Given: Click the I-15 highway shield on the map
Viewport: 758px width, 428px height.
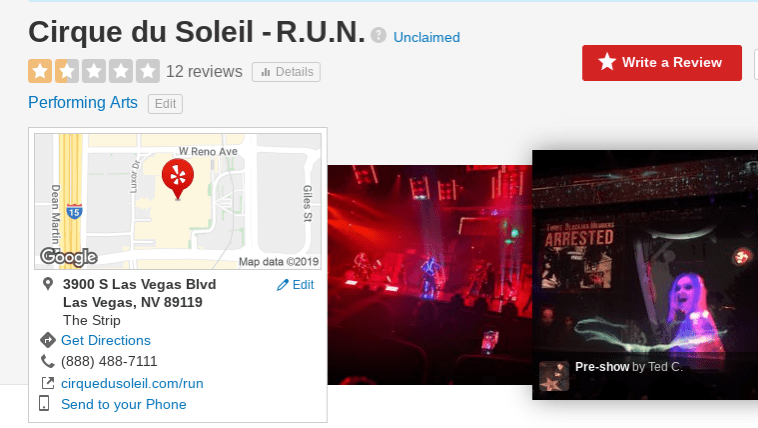Looking at the screenshot, I should pos(74,211).
